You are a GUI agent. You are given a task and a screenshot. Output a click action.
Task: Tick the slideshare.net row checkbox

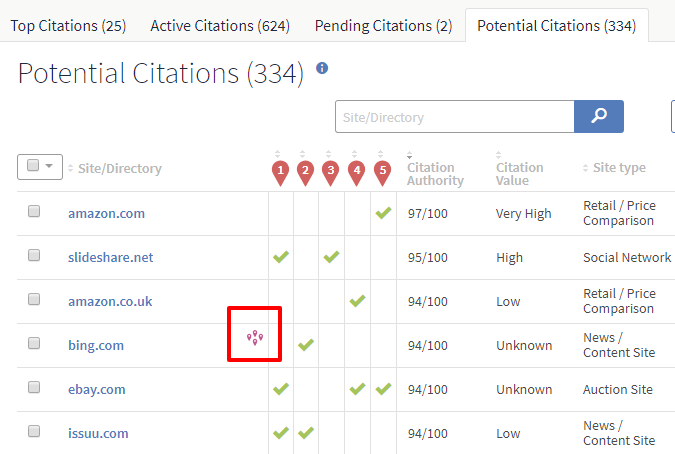pyautogui.click(x=34, y=255)
